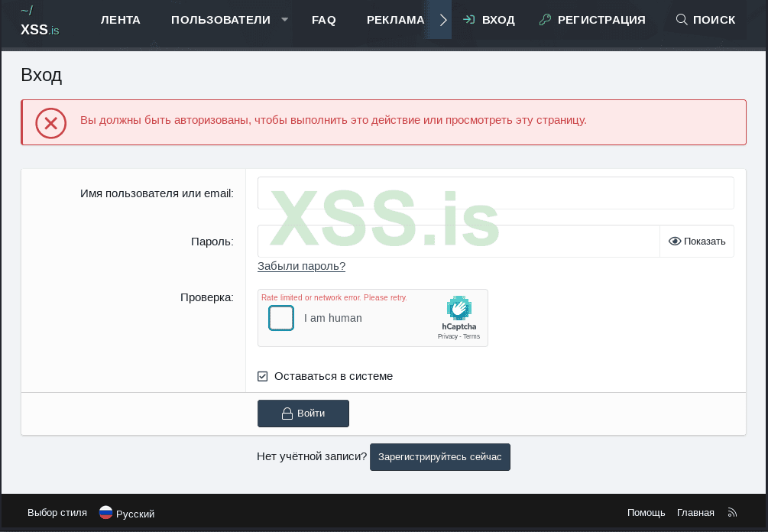The width and height of the screenshot is (768, 532).
Task: Focus the username or email field
Action: (x=496, y=193)
